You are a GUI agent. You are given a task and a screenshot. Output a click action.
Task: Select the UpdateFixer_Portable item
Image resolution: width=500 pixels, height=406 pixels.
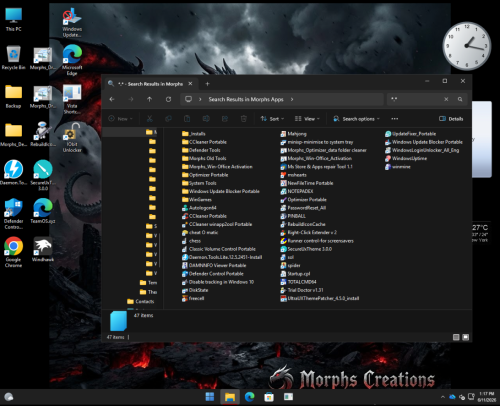click(411, 134)
